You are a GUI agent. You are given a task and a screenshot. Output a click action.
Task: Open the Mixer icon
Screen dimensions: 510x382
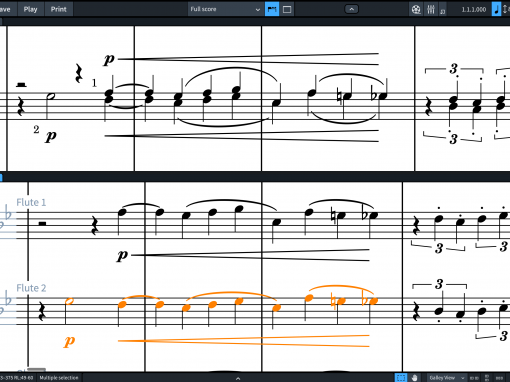(x=431, y=9)
